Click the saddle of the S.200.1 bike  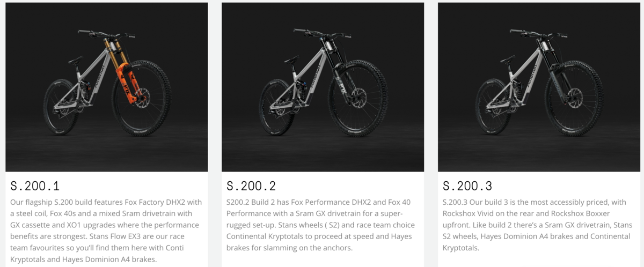pyautogui.click(x=76, y=58)
